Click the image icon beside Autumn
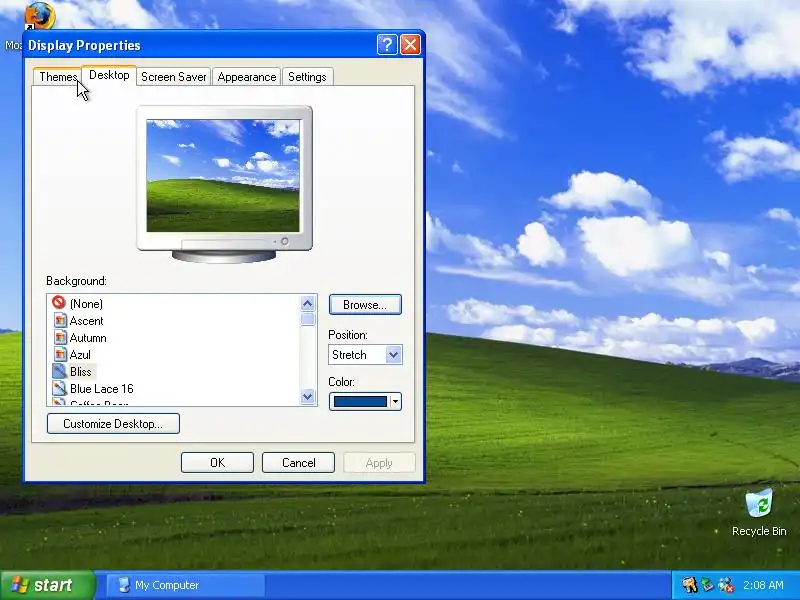 pyautogui.click(x=60, y=337)
